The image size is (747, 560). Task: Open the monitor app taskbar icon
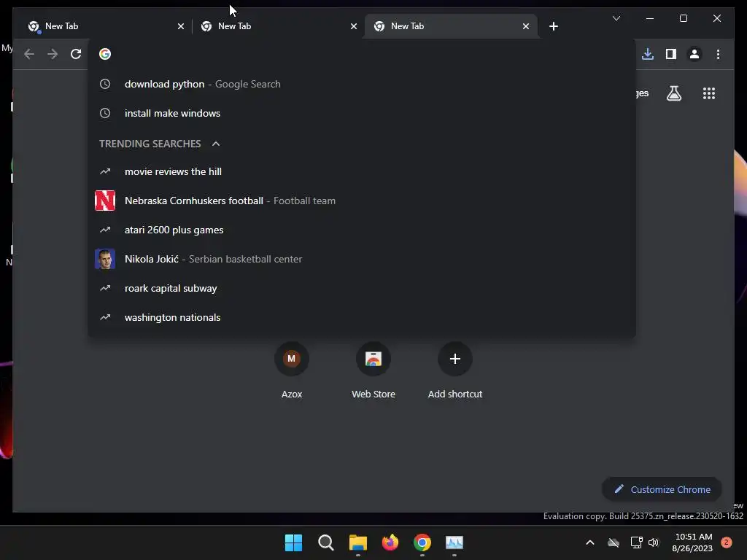454,542
